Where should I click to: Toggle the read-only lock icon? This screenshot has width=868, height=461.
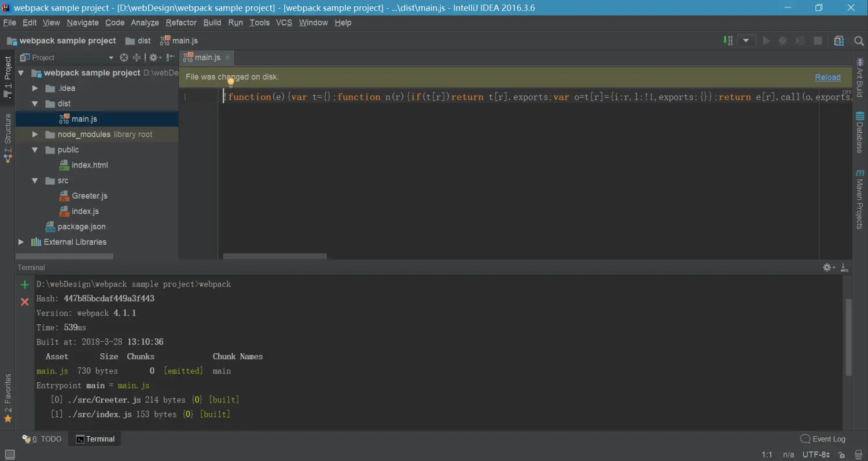842,455
